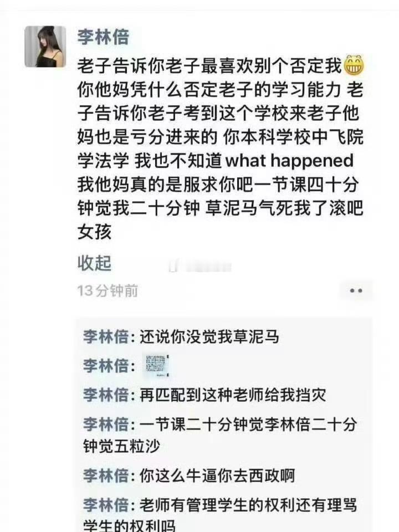
Task: Tap the 13分钟前 timestamp
Action: [x=107, y=291]
